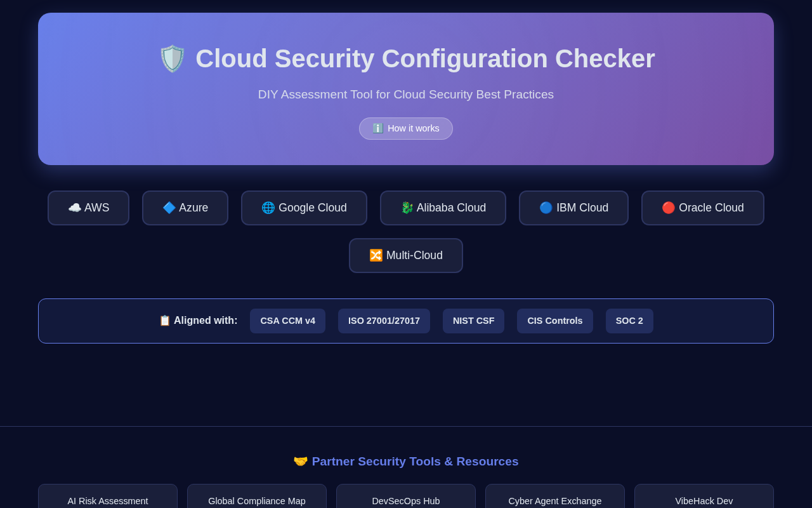
Task: Select the NIST CSF badge
Action: [x=473, y=321]
